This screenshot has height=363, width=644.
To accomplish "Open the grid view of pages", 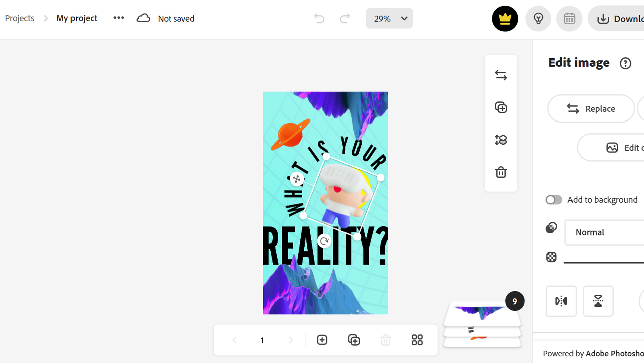I will [417, 340].
